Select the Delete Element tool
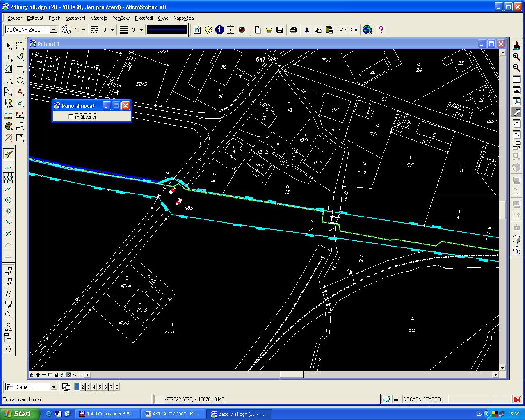 pos(9,138)
